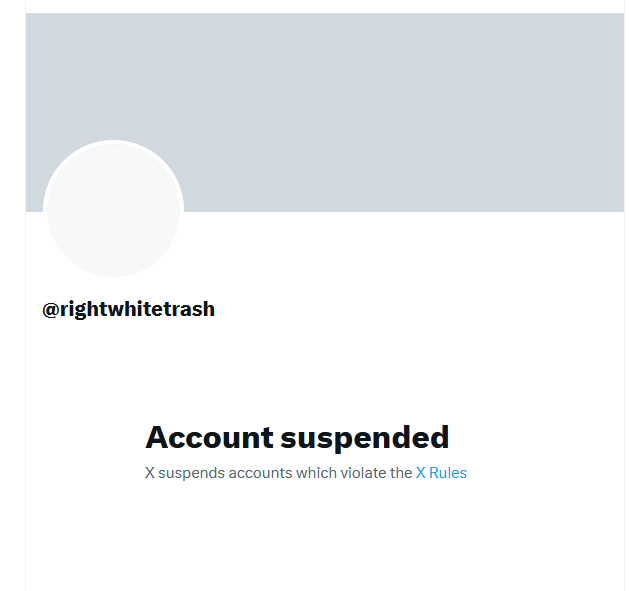Image resolution: width=640 pixels, height=591 pixels.
Task: Click the white ring around the avatar
Action: click(x=113, y=142)
